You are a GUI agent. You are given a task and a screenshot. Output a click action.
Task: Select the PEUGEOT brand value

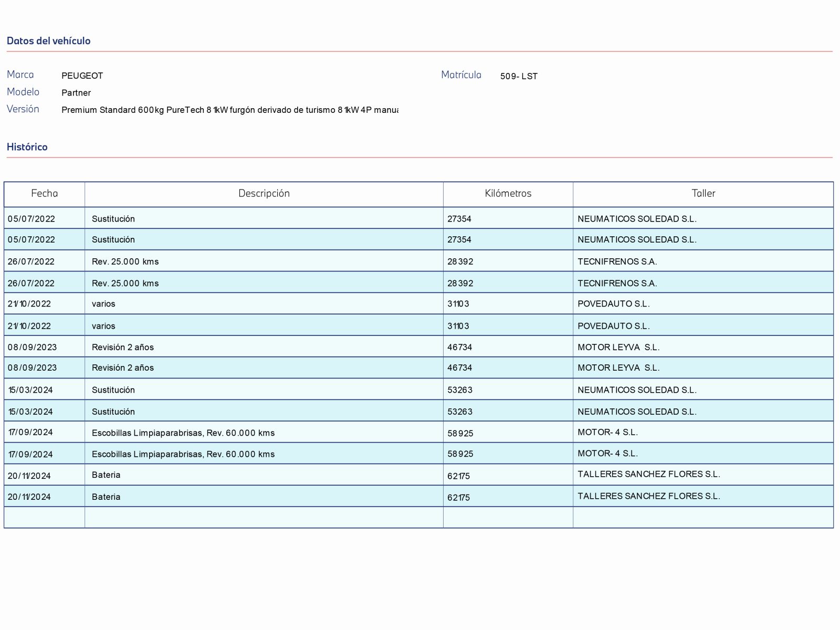82,76
